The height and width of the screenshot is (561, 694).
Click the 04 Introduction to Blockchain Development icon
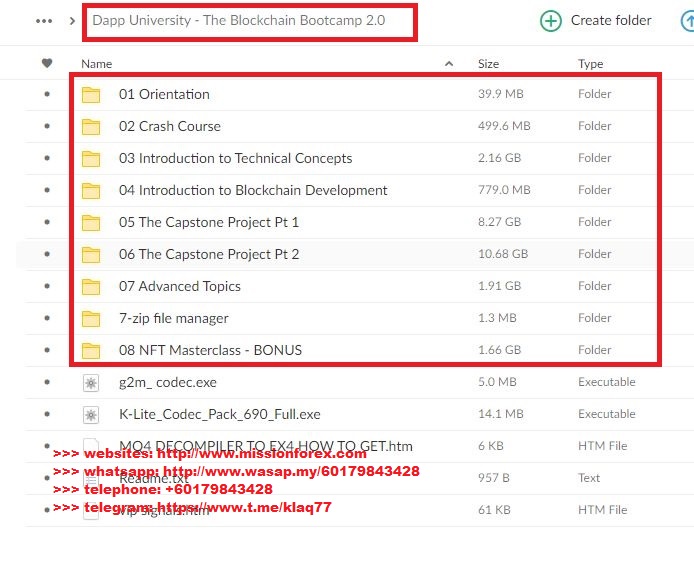(x=91, y=190)
